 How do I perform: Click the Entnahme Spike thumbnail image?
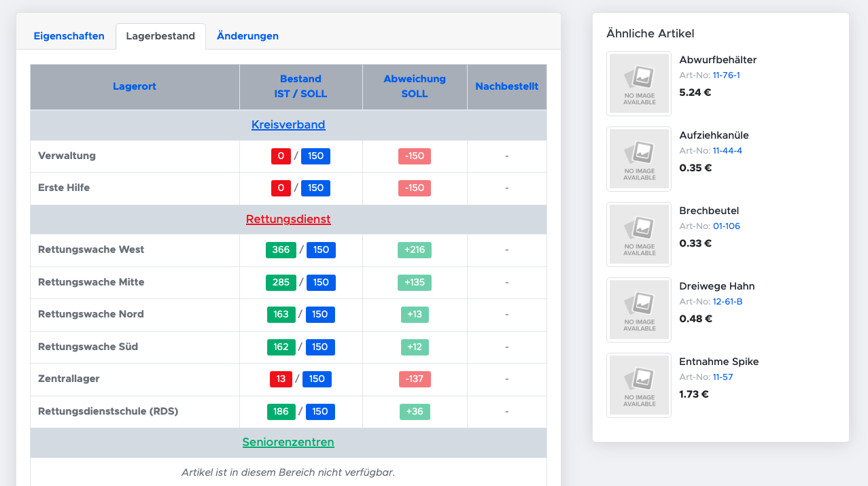(x=639, y=385)
